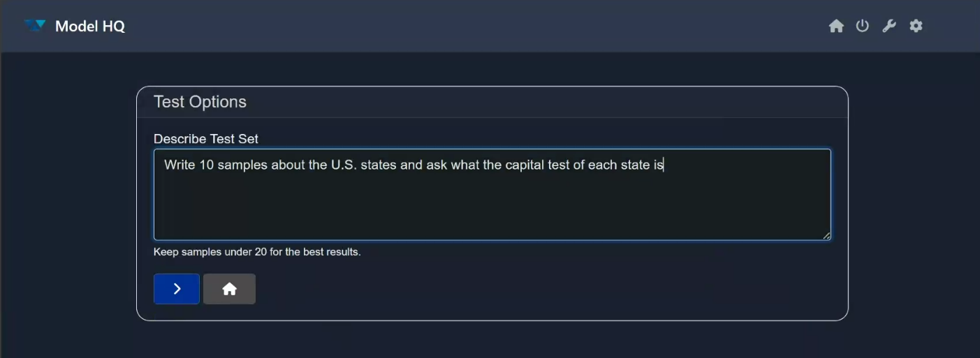The width and height of the screenshot is (980, 358).
Task: Click the Model HQ logo icon
Action: (35, 26)
